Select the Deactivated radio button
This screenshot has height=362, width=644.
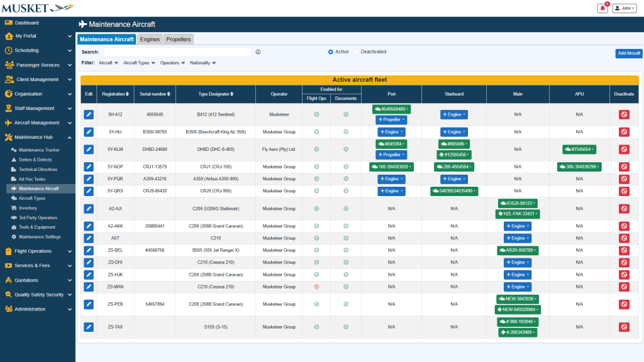click(357, 52)
